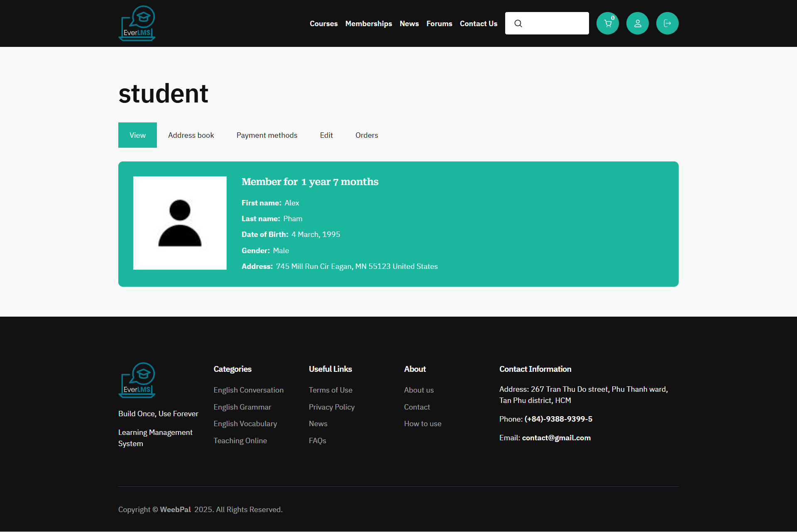The image size is (797, 532).
Task: Open the English Grammar category link
Action: click(x=242, y=407)
